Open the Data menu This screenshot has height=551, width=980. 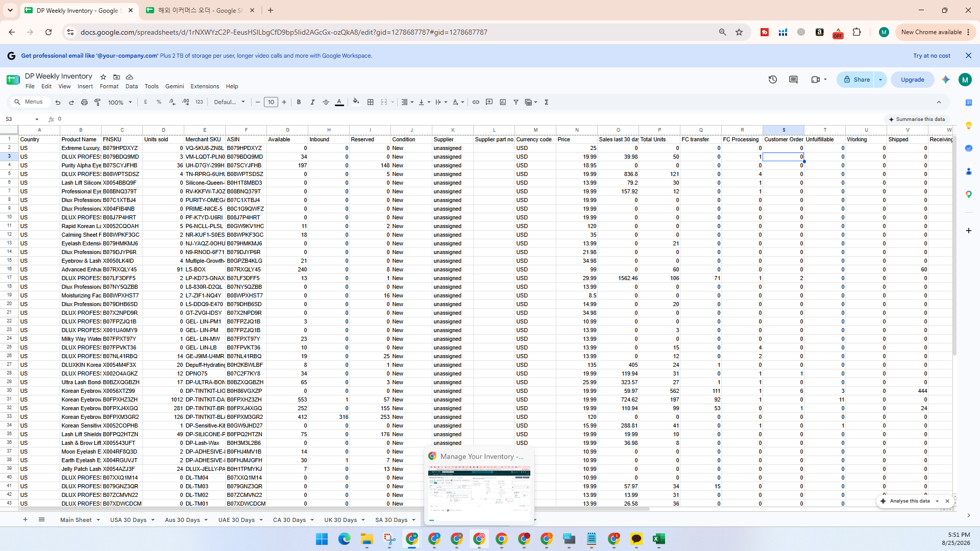click(132, 86)
